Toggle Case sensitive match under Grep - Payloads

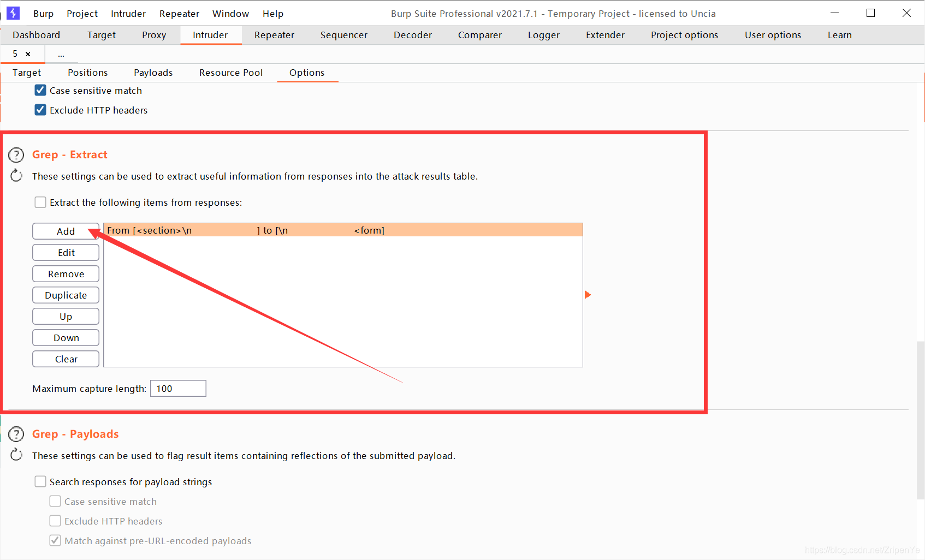[x=55, y=501]
